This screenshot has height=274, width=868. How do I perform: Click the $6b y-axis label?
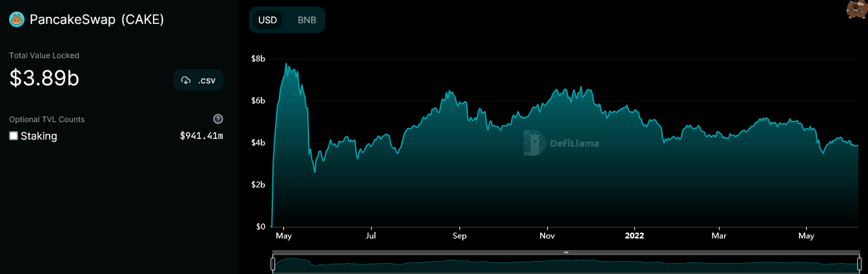[258, 101]
